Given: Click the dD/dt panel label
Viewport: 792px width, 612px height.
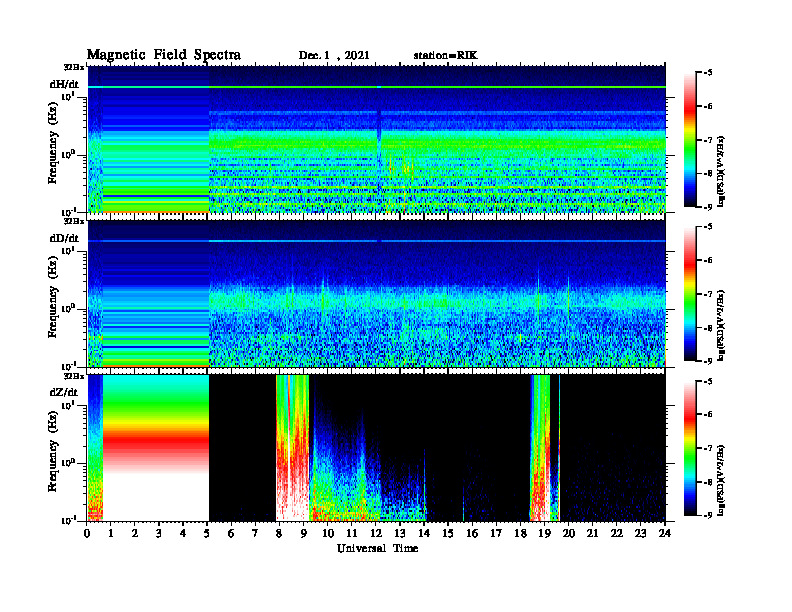Looking at the screenshot, I should (x=64, y=238).
